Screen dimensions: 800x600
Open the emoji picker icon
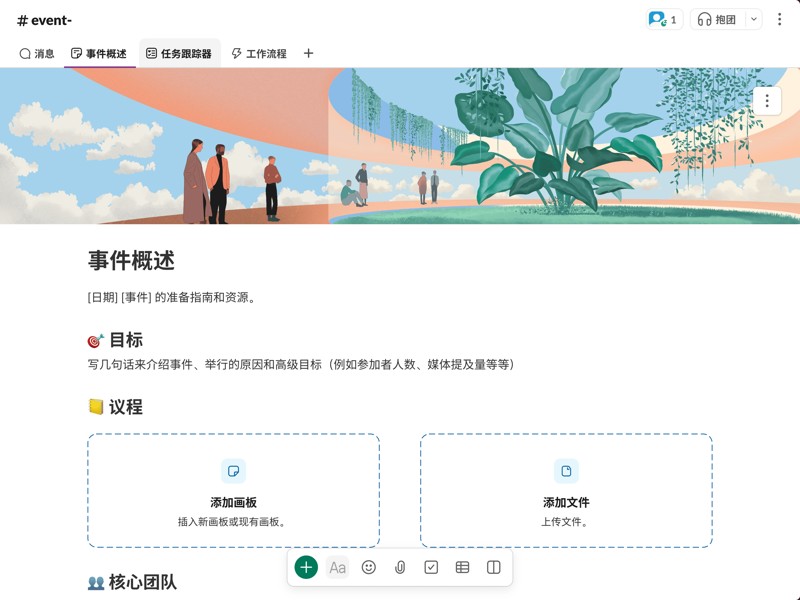(x=369, y=566)
